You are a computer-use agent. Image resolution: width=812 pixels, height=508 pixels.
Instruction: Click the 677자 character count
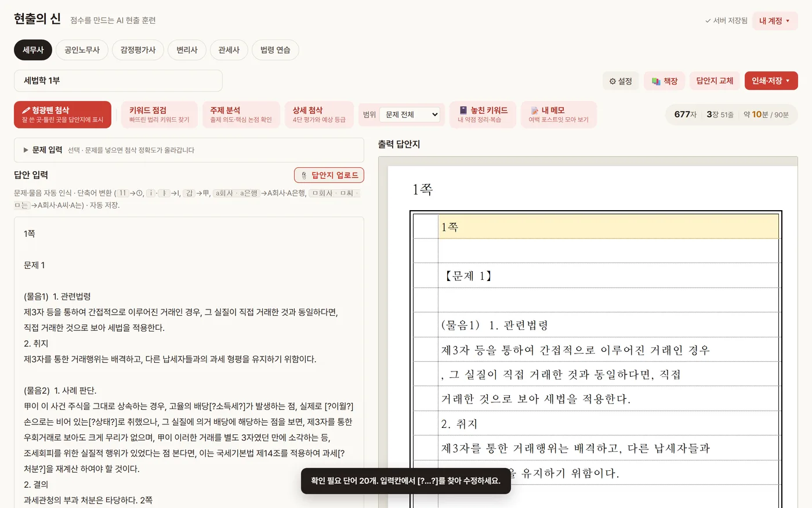tap(685, 114)
